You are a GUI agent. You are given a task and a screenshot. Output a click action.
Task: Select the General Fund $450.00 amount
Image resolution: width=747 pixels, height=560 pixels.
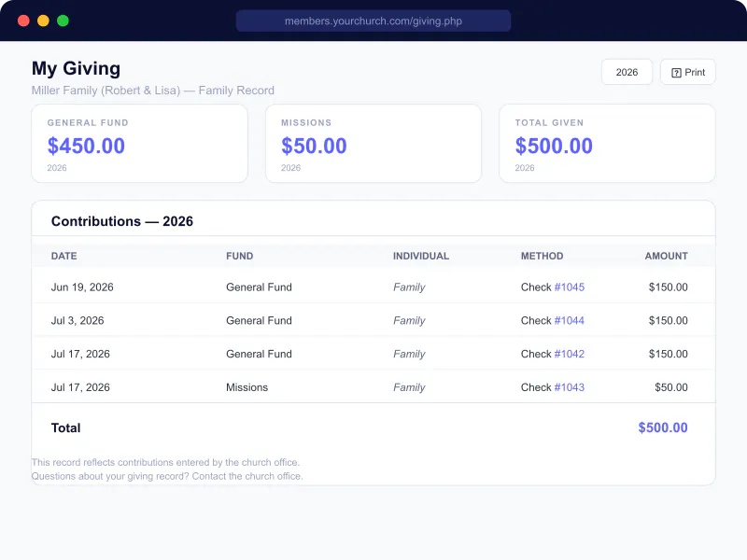pyautogui.click(x=86, y=146)
